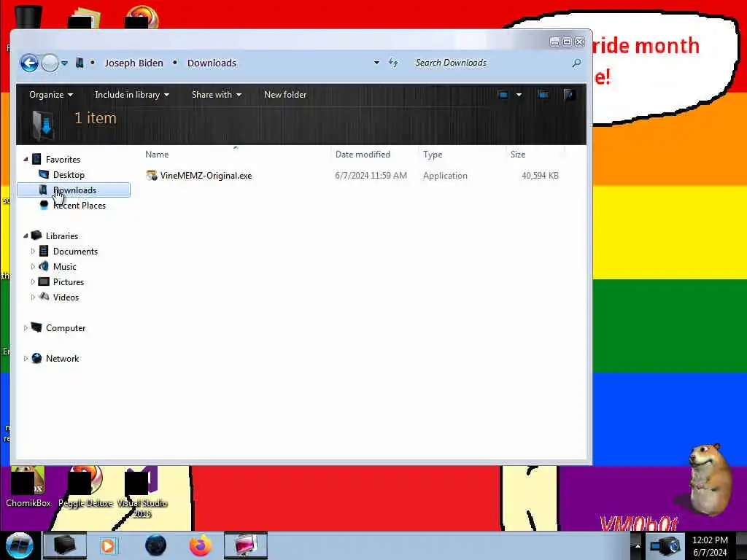Open the Peggle Deluxe desktop shortcut
The image size is (747, 560).
click(85, 486)
